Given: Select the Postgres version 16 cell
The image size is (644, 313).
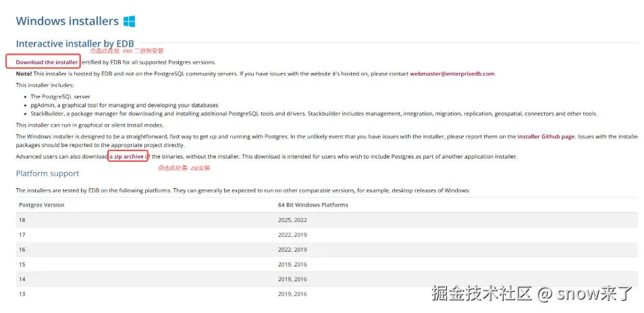Looking at the screenshot, I should click(x=22, y=250).
